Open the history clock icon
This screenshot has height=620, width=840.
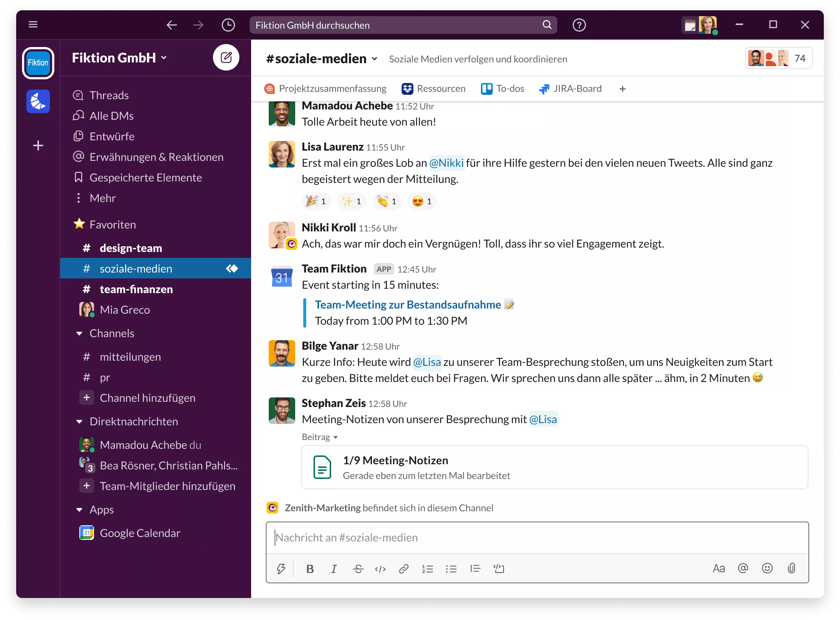(x=228, y=25)
